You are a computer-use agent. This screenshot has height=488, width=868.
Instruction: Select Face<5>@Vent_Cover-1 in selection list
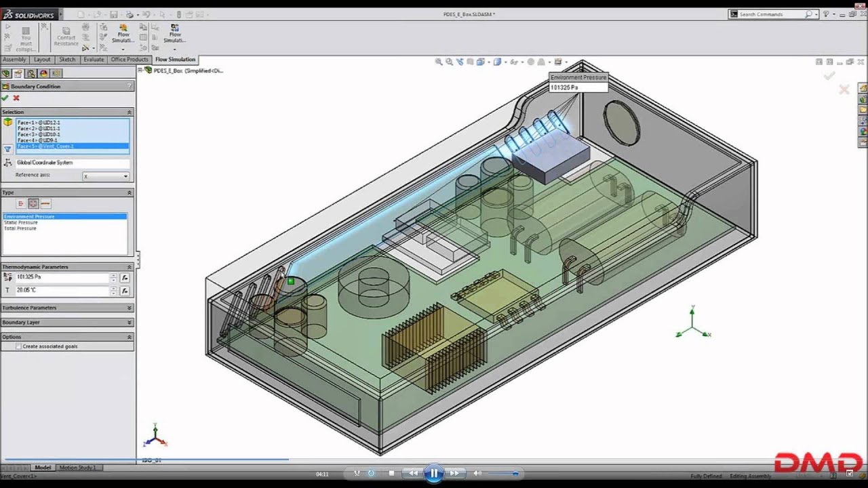[x=73, y=146]
